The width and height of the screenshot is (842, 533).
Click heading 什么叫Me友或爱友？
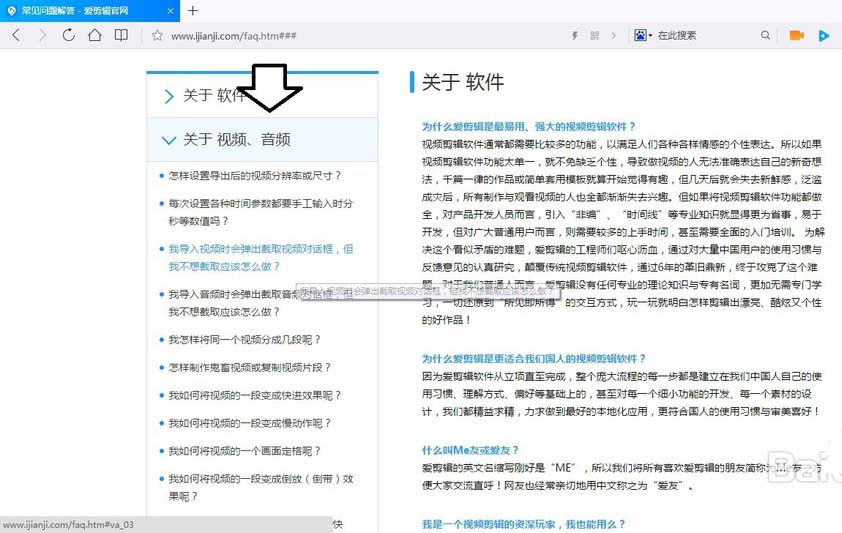tap(470, 450)
